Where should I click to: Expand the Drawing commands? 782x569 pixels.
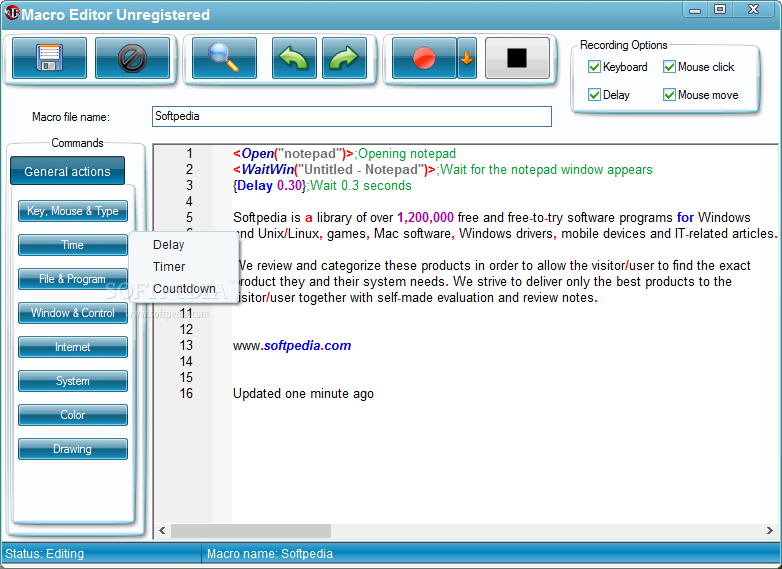[x=73, y=449]
